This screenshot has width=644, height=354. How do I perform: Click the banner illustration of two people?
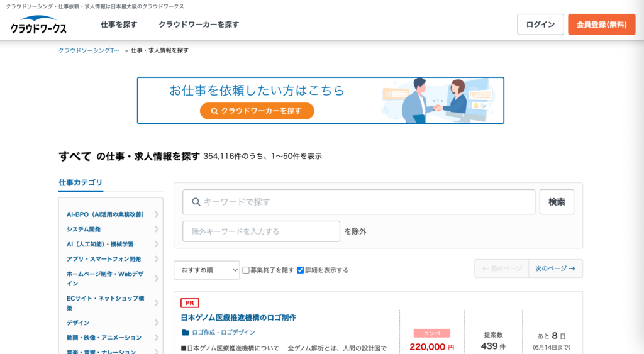pos(438,101)
